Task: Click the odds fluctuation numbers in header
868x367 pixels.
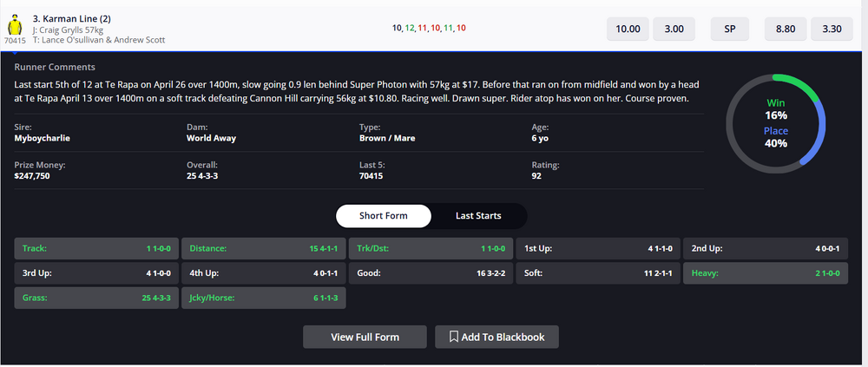Action: 429,29
